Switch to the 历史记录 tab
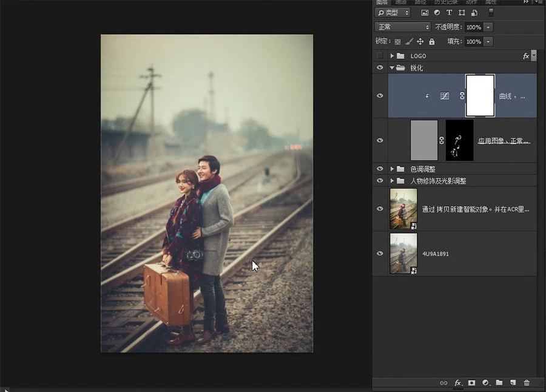Image resolution: width=546 pixels, height=392 pixels. [446, 2]
